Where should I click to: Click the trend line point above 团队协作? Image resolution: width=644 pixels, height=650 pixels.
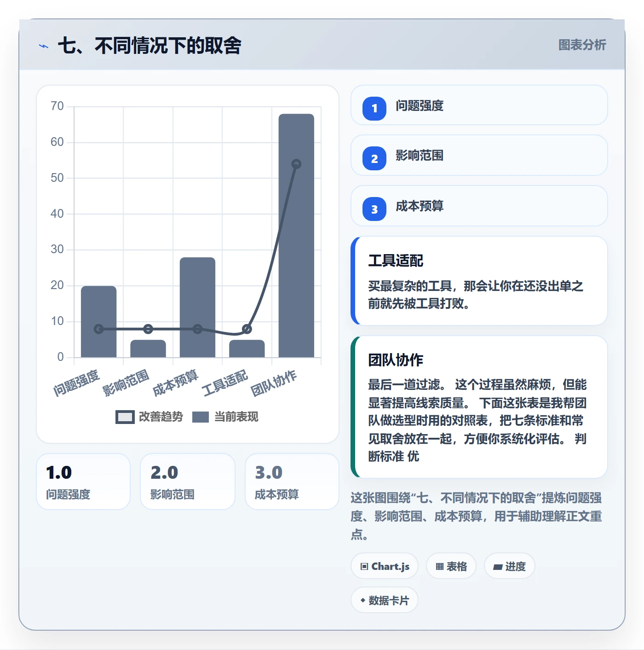(x=296, y=164)
